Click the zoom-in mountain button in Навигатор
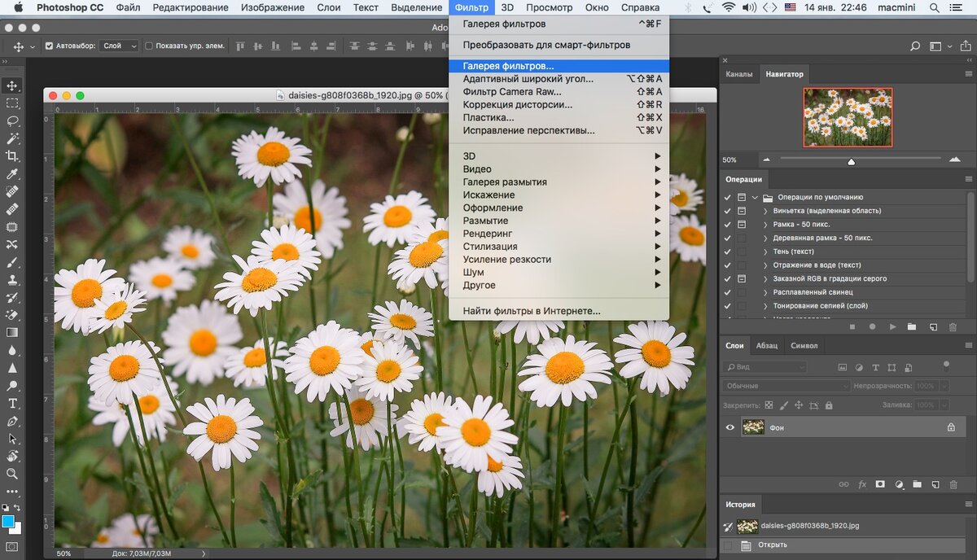Screen dimensions: 977x560 pyautogui.click(x=953, y=159)
